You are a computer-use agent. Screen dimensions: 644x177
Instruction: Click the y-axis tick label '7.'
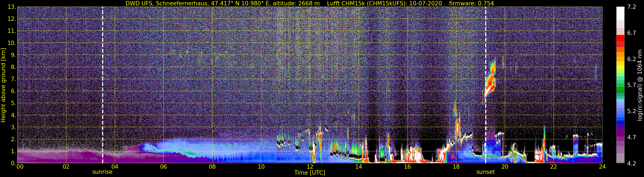[13, 79]
